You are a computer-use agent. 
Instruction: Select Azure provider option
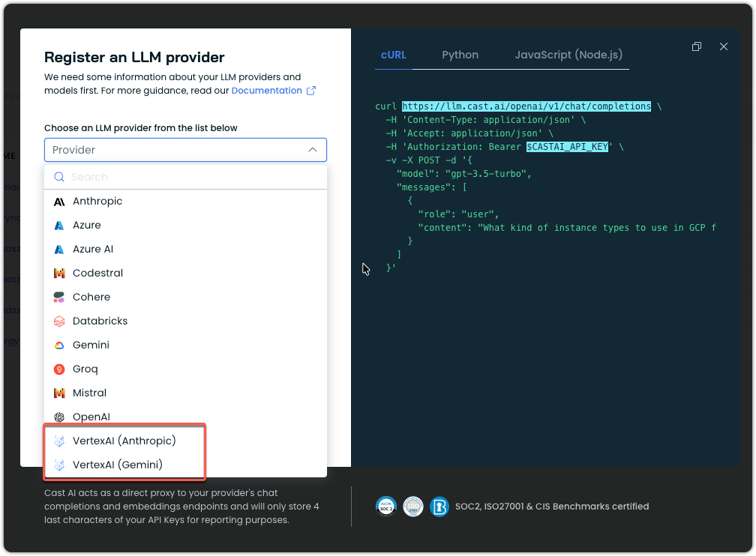[186, 226]
